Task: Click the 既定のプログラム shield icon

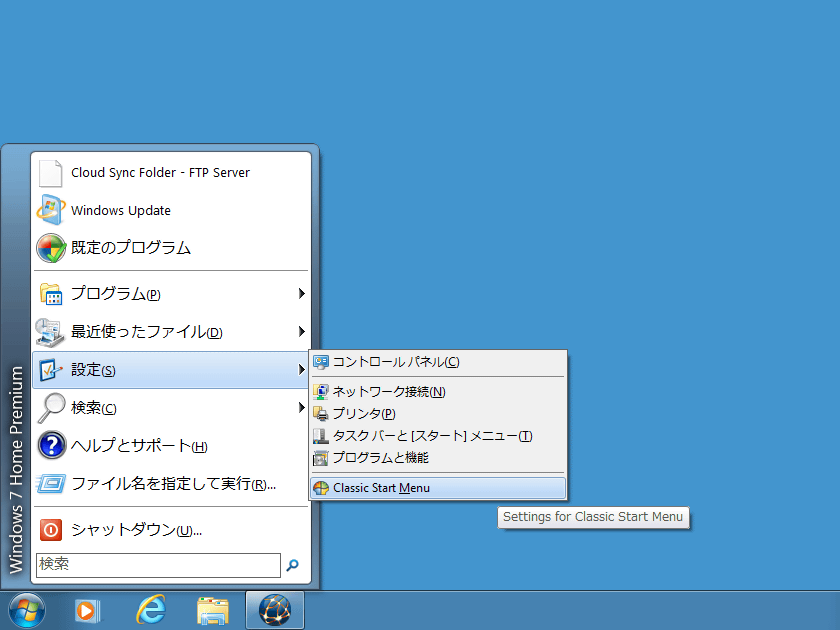Action: [x=51, y=248]
